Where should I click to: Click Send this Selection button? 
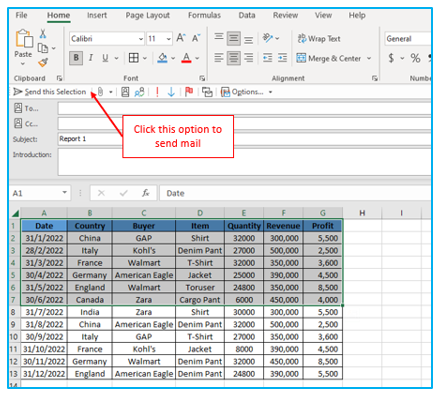coord(50,92)
